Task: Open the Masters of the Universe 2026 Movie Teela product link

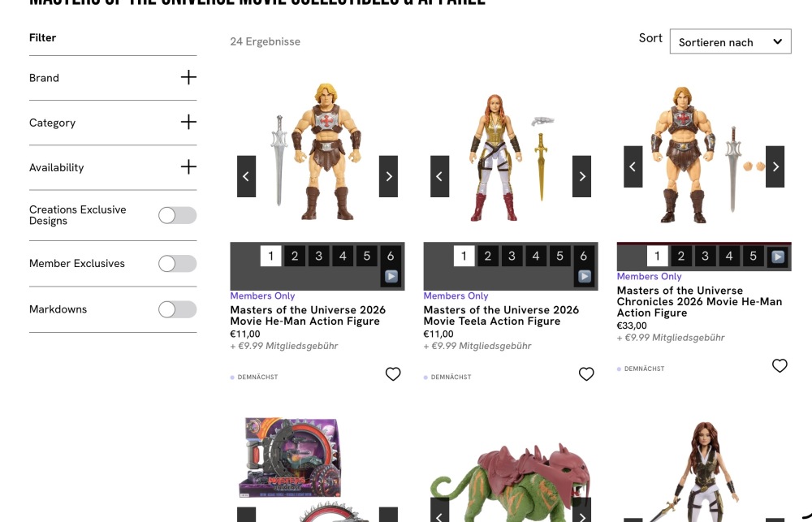Action: click(x=501, y=315)
